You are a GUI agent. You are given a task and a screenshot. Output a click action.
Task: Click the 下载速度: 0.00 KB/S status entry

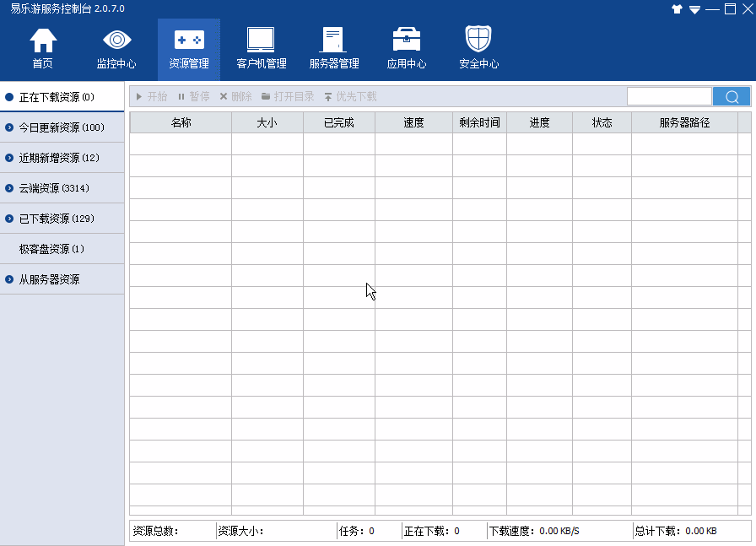coord(534,531)
